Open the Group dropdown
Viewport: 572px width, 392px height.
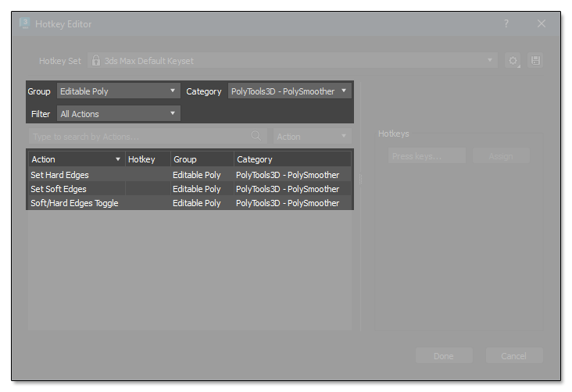117,91
